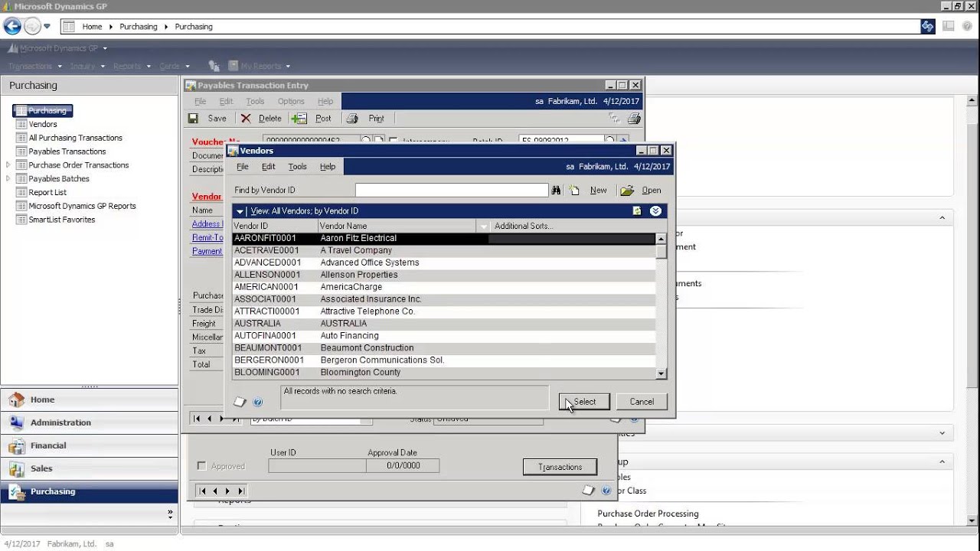Open Tools menu in Vendors window
This screenshot has height=551, width=980.
[x=297, y=167]
